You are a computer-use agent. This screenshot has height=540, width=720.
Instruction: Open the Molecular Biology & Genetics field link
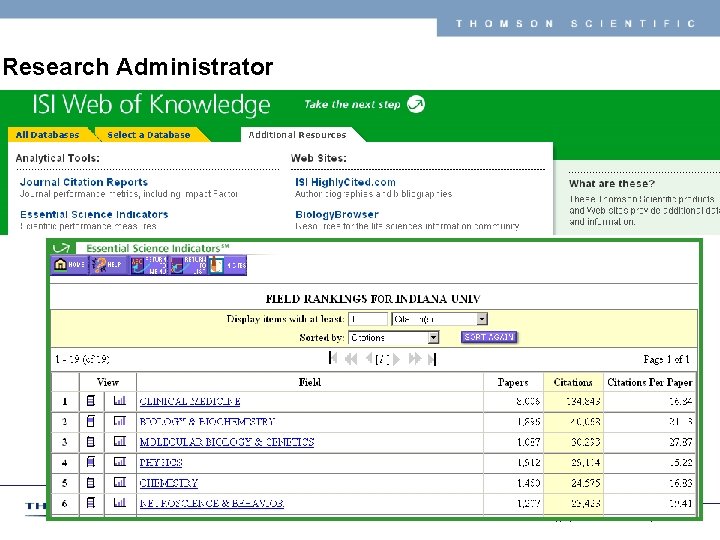click(x=227, y=442)
